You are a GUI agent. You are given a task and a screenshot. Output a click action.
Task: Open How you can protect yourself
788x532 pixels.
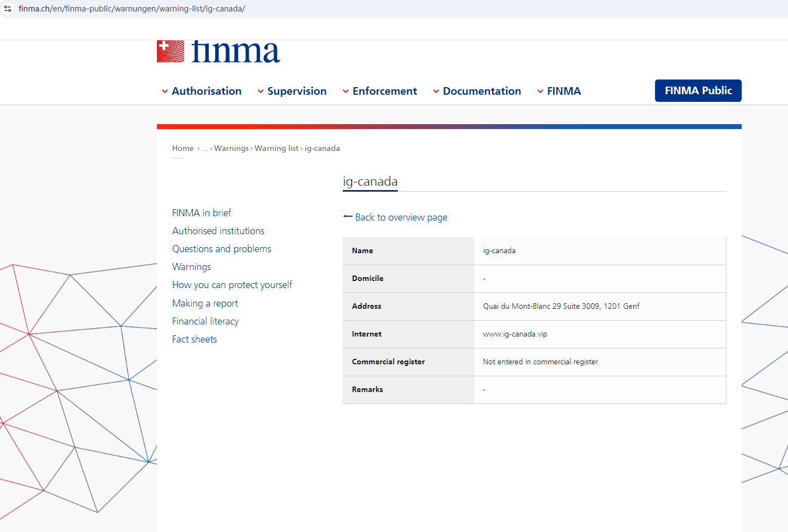[232, 285]
